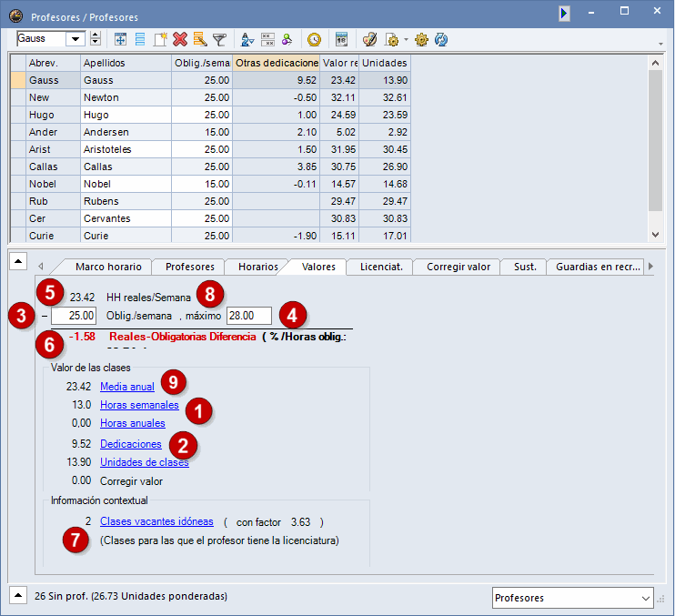The width and height of the screenshot is (675, 616).
Task: Open the Gauss teacher selector dropdown
Action: pos(76,39)
